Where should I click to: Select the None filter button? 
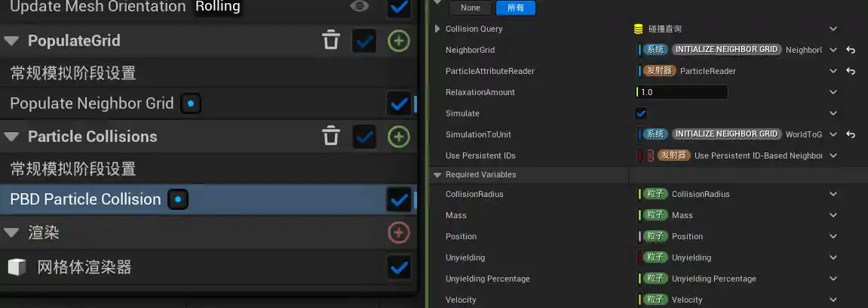[x=471, y=8]
